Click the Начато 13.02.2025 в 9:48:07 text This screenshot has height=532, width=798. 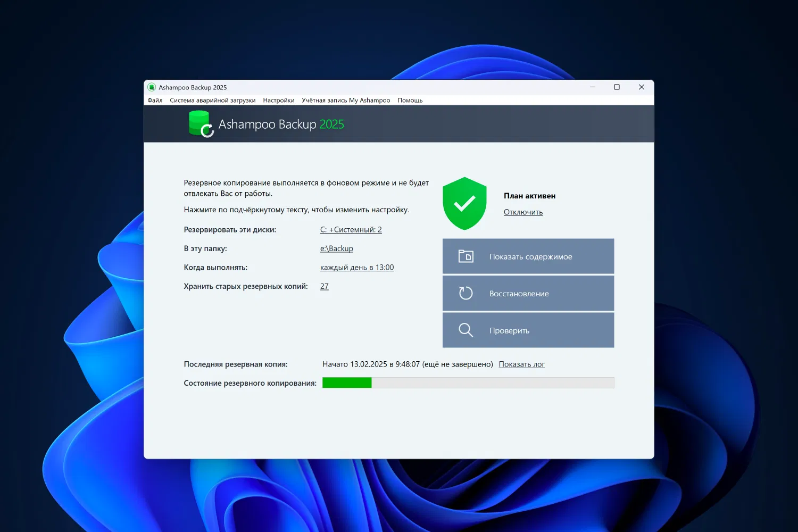(371, 364)
